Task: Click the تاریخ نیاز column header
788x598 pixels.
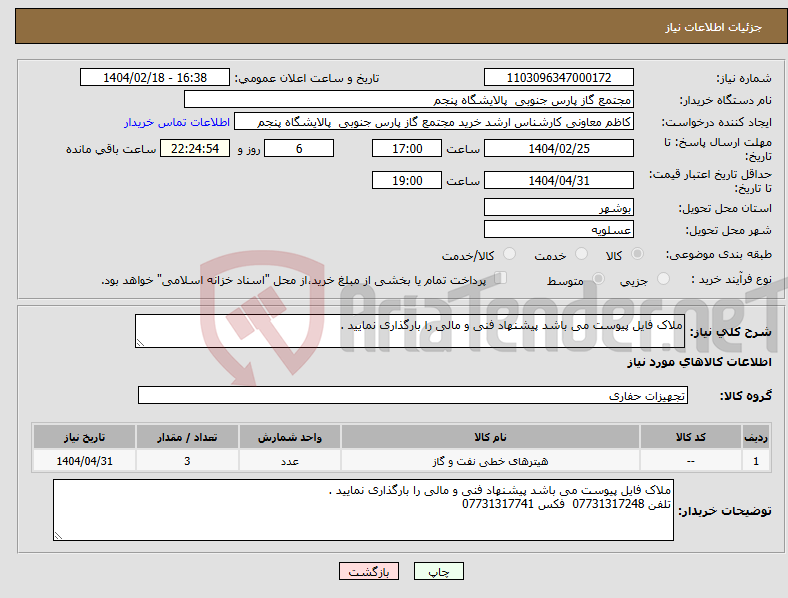Action: pos(84,437)
